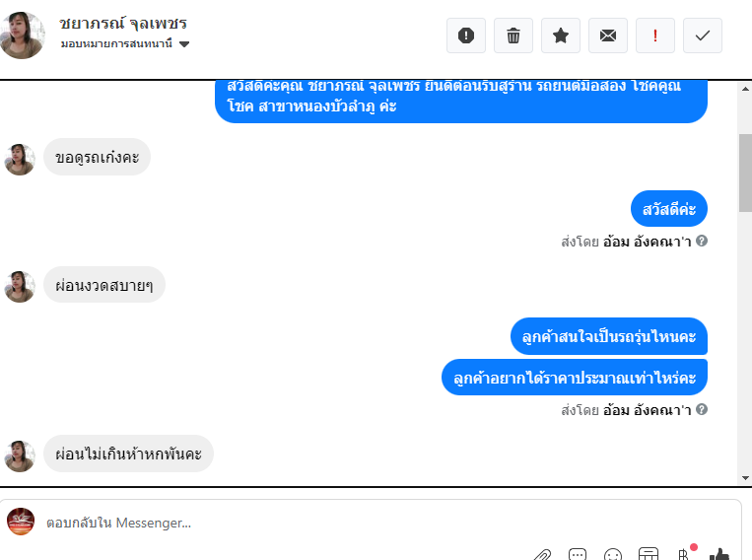
Task: Click the help icon beside first sender name
Action: point(702,241)
